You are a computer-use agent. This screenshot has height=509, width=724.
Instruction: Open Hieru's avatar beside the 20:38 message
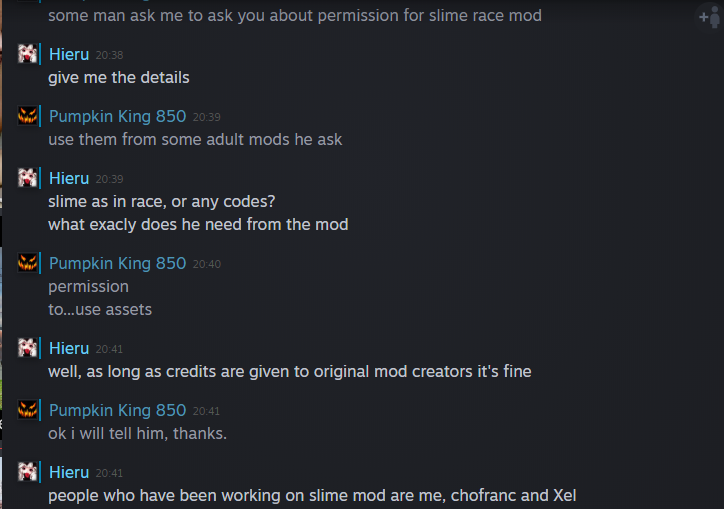click(x=28, y=54)
